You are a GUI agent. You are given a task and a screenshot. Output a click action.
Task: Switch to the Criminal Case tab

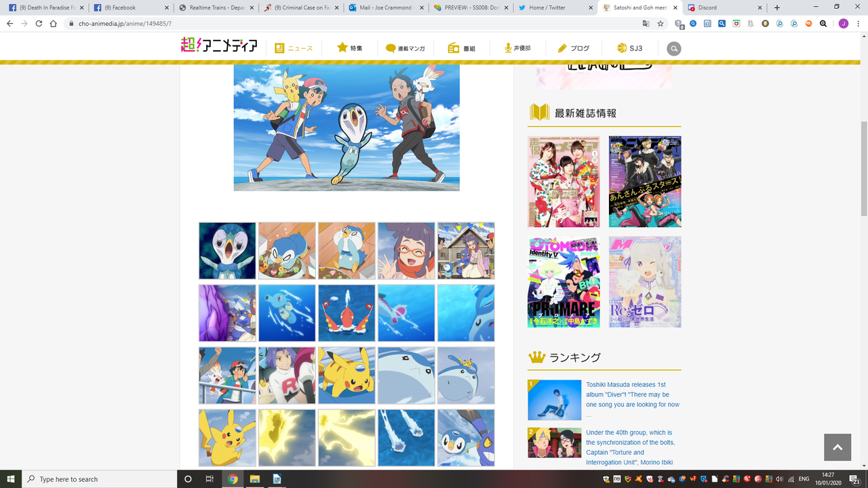[300, 7]
